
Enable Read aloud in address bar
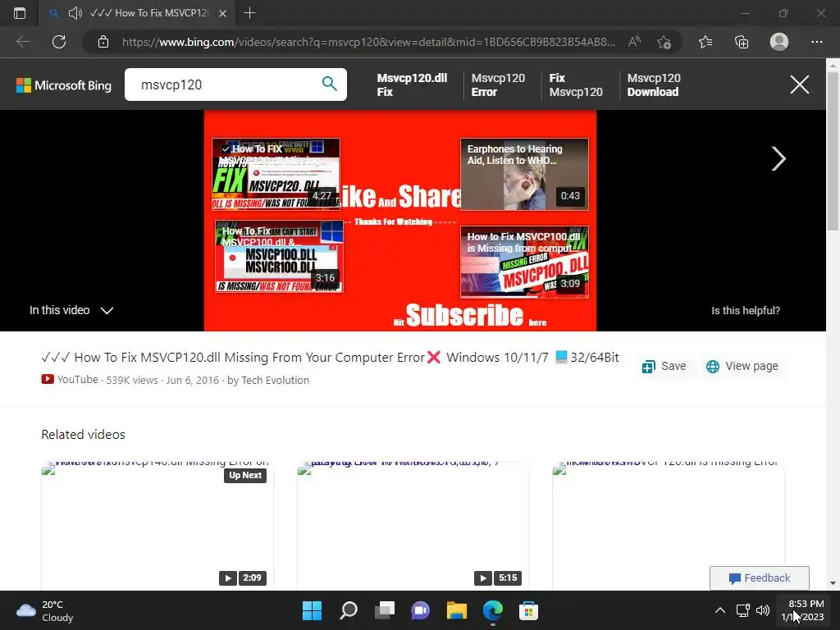click(x=634, y=42)
